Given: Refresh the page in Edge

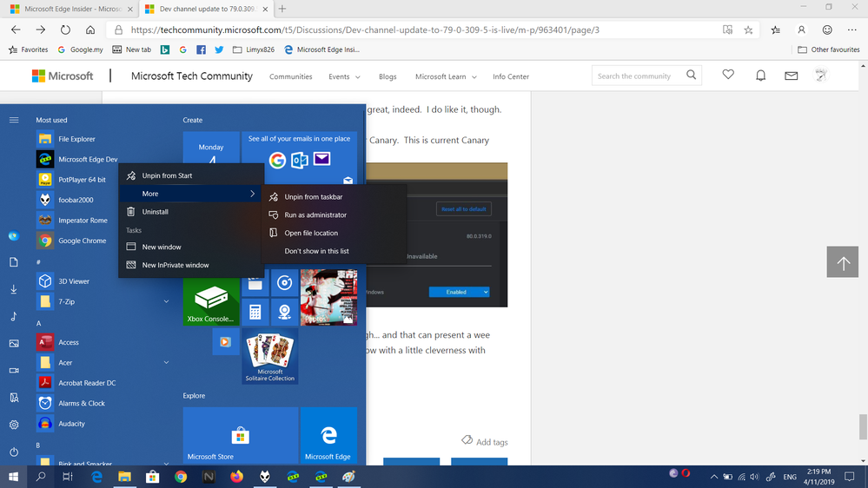Looking at the screenshot, I should click(65, 30).
